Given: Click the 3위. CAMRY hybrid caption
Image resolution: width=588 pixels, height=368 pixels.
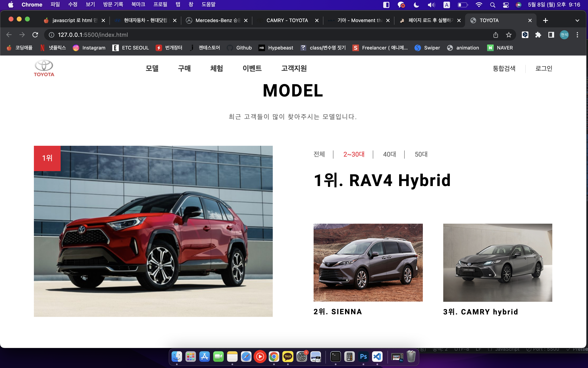Looking at the screenshot, I should point(481,312).
